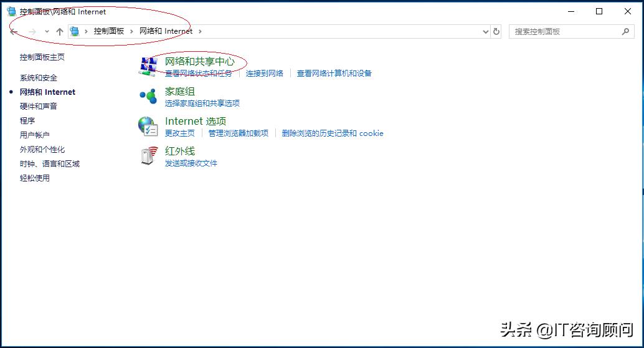Click the back arrow in navigation bar
The image size is (644, 348).
[x=14, y=31]
